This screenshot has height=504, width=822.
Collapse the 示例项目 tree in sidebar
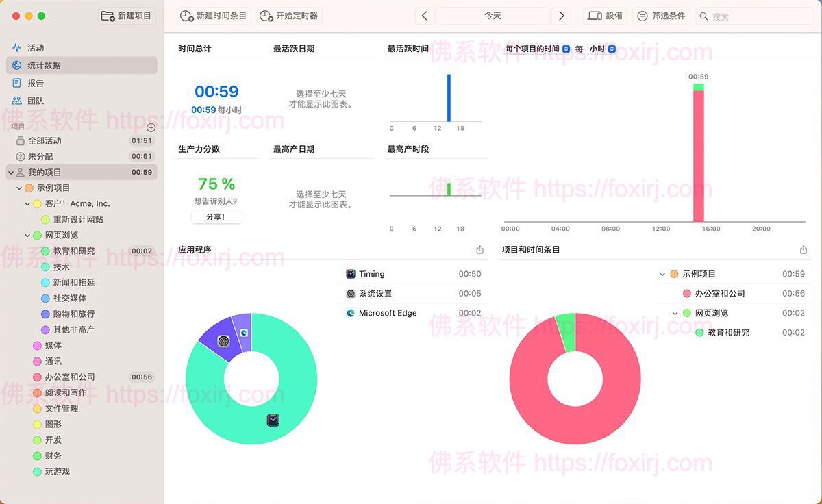(19, 188)
